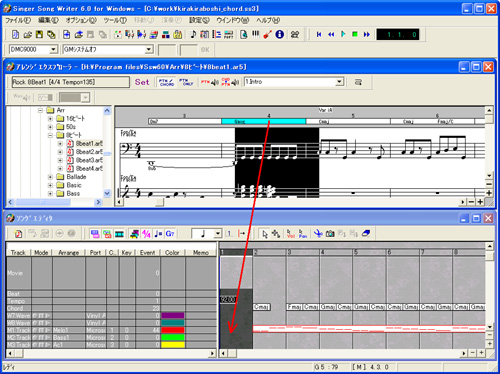
Task: Expand the 50s folder in tree
Action: [50, 127]
